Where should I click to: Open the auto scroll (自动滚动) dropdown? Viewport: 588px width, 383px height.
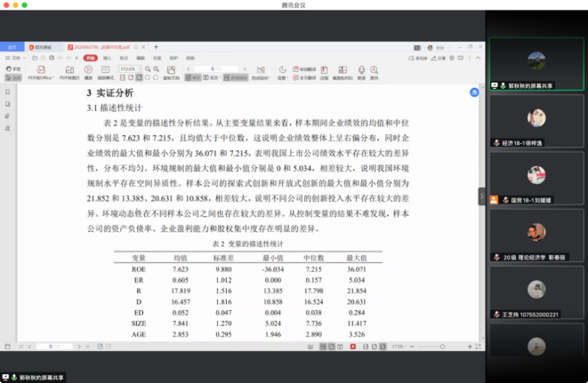coord(261,73)
